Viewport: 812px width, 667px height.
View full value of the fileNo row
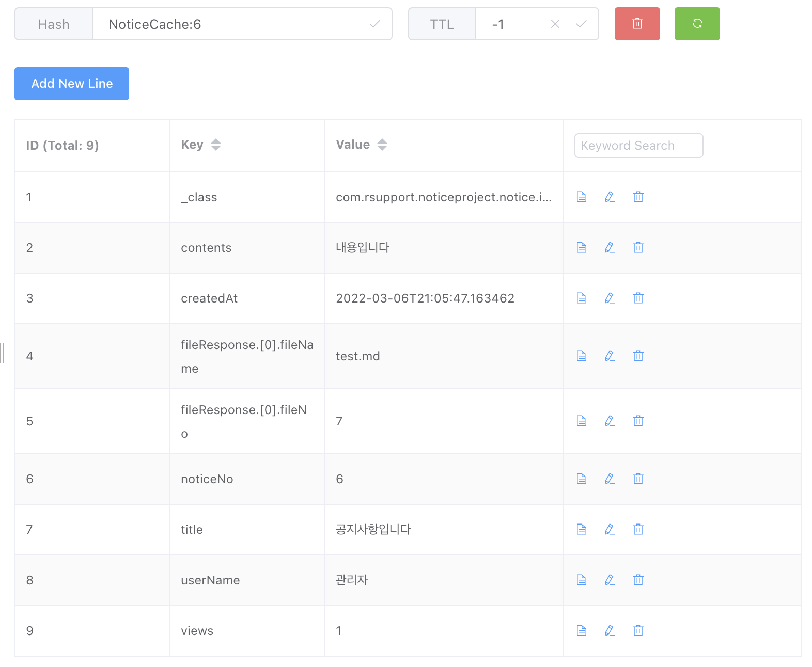(582, 421)
